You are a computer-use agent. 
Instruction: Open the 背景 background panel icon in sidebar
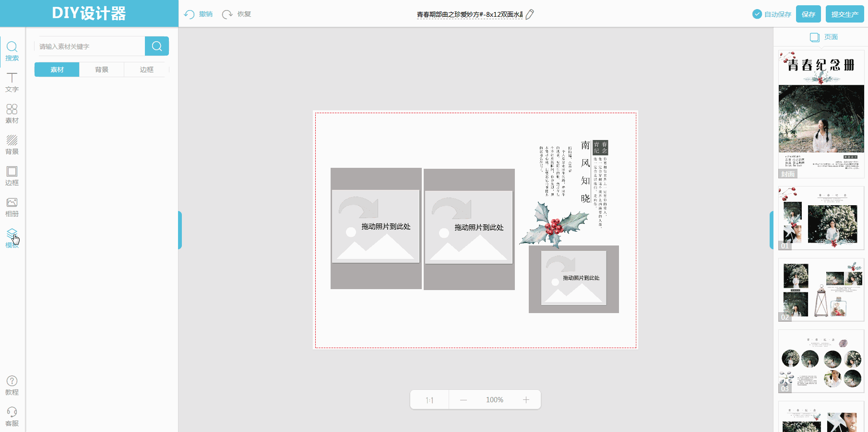[12, 145]
